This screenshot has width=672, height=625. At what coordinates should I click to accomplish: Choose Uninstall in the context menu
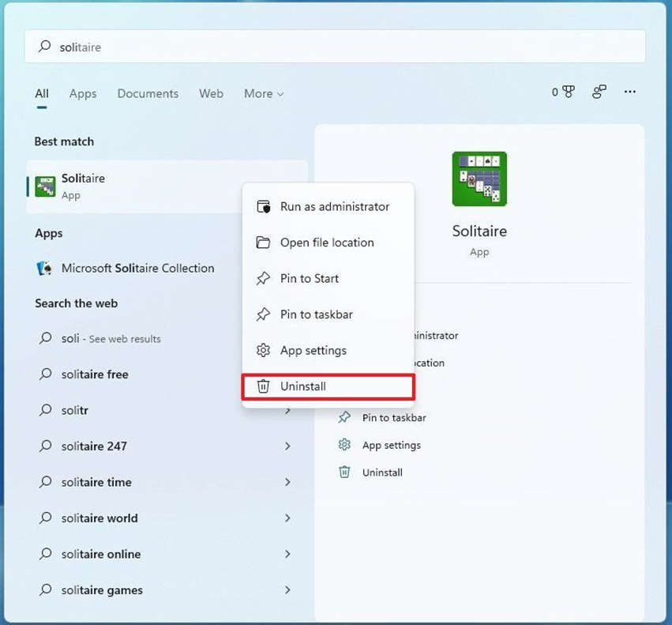328,386
